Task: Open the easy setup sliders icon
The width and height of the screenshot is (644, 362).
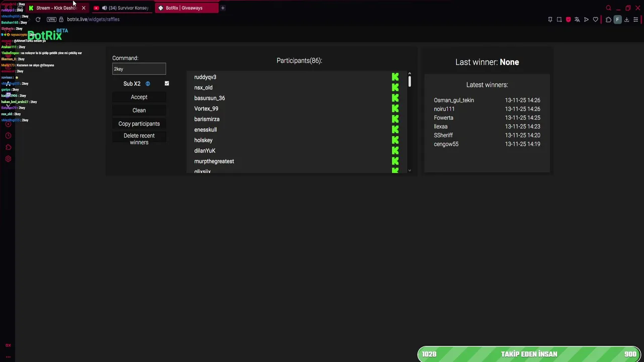Action: [x=636, y=20]
